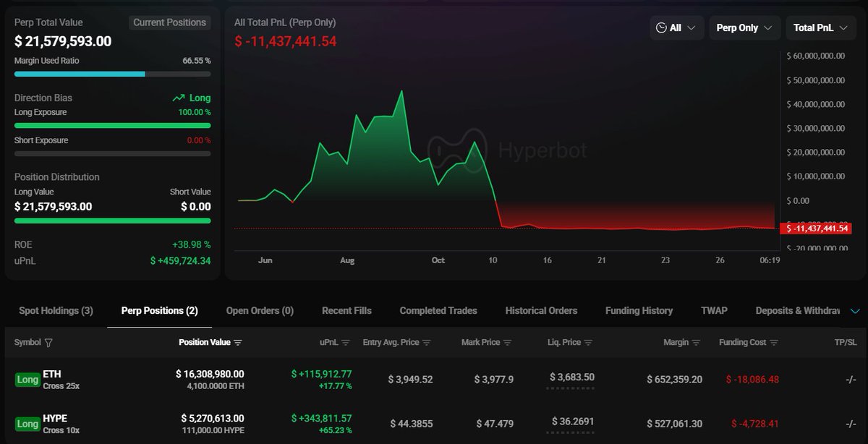
Task: Click ETH mark price $ 3,977.9
Action: (494, 379)
